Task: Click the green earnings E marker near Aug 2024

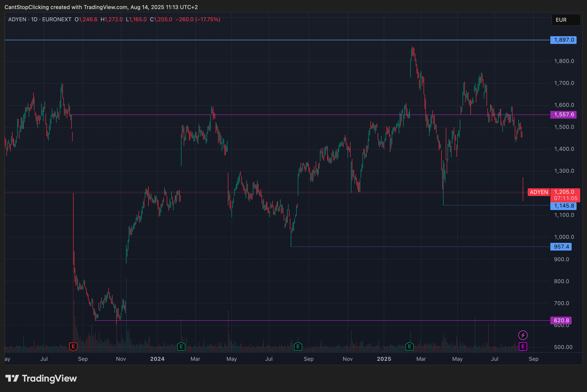Action: coord(298,347)
